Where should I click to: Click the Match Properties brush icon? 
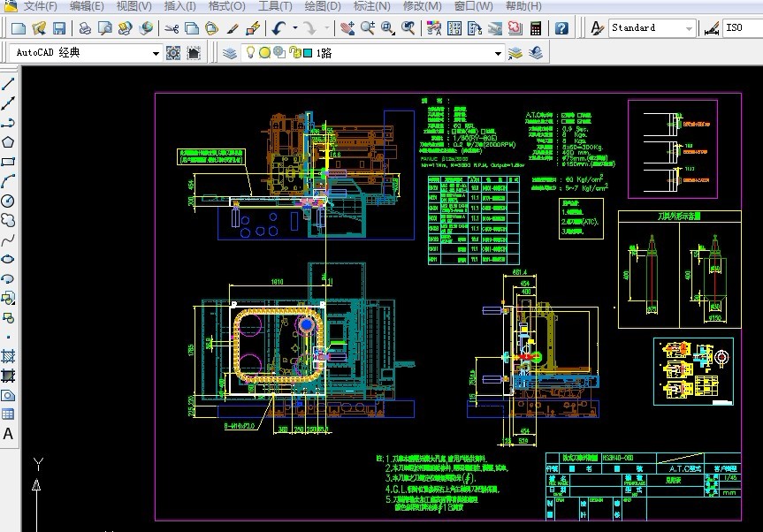233,27
